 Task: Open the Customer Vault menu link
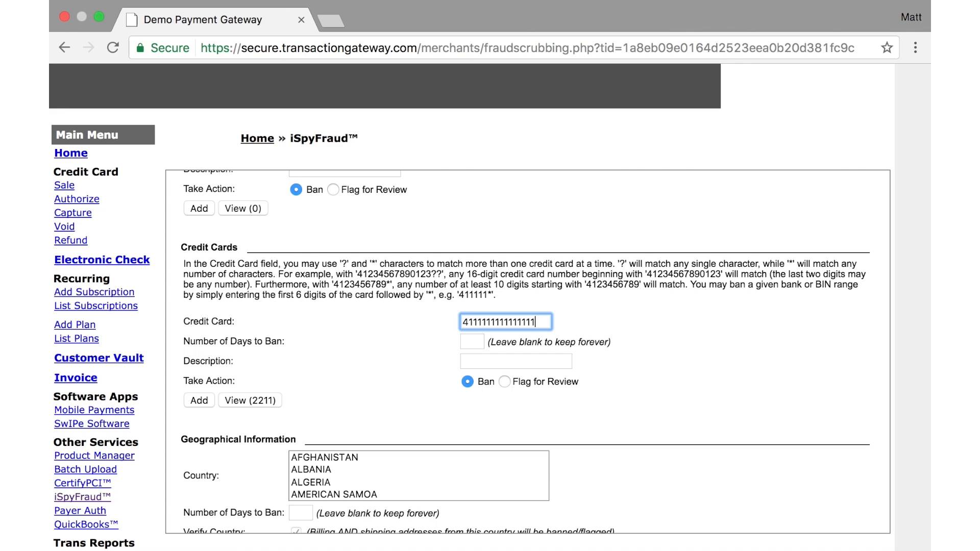pyautogui.click(x=99, y=358)
